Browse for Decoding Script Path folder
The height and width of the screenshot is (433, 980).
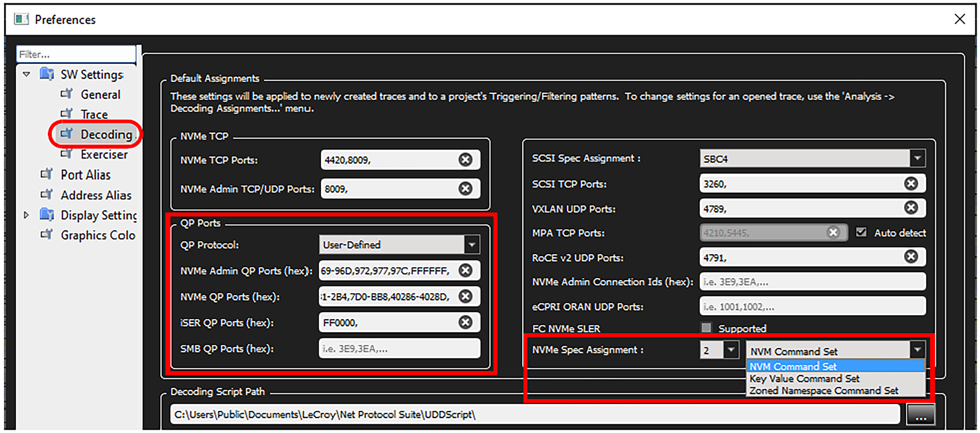pos(921,414)
